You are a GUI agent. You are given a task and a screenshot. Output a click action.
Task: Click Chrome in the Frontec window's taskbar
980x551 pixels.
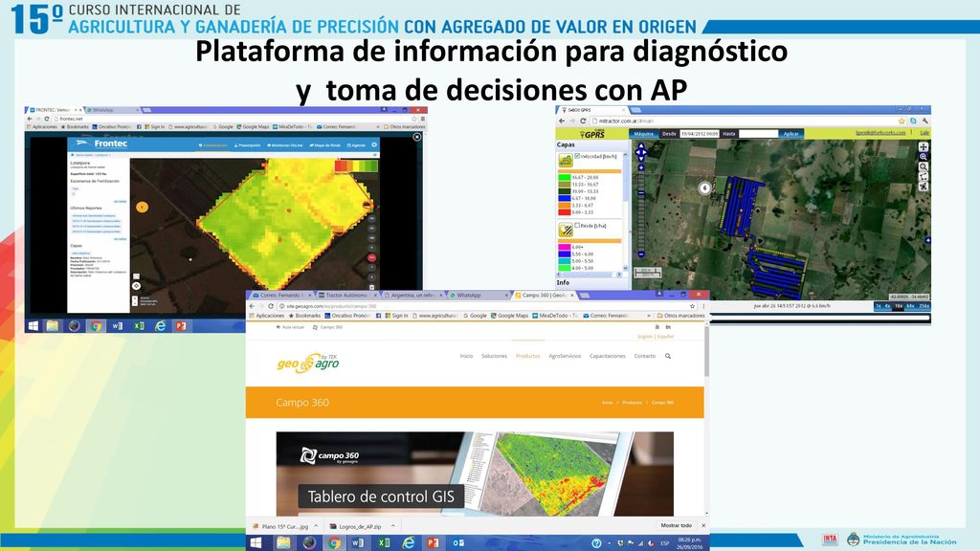[96, 325]
